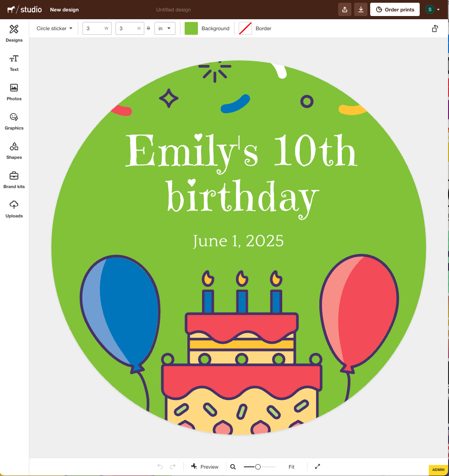Click Order prints
This screenshot has height=476, width=449.
click(394, 9)
